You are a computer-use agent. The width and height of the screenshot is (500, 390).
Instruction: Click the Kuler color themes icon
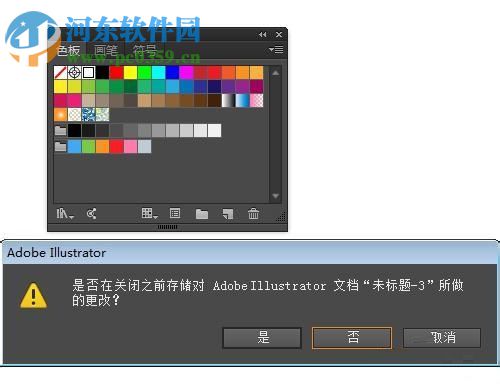pyautogui.click(x=92, y=213)
